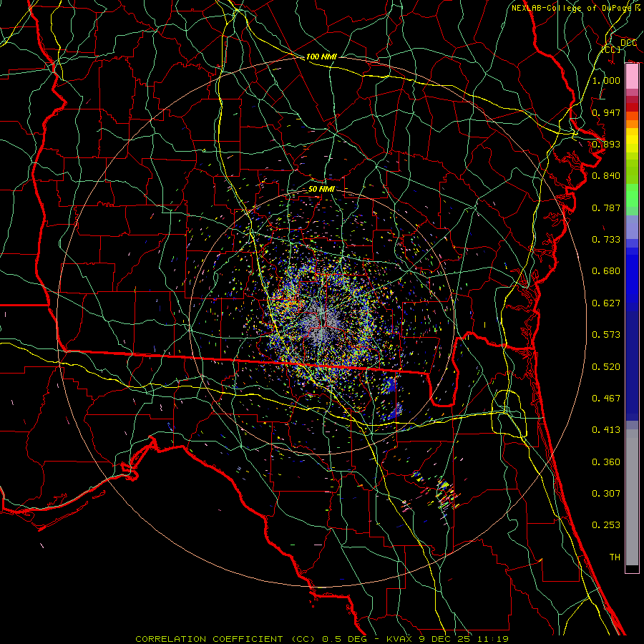Click the TH threshold label
This screenshot has width=644, height=644.
615,557
